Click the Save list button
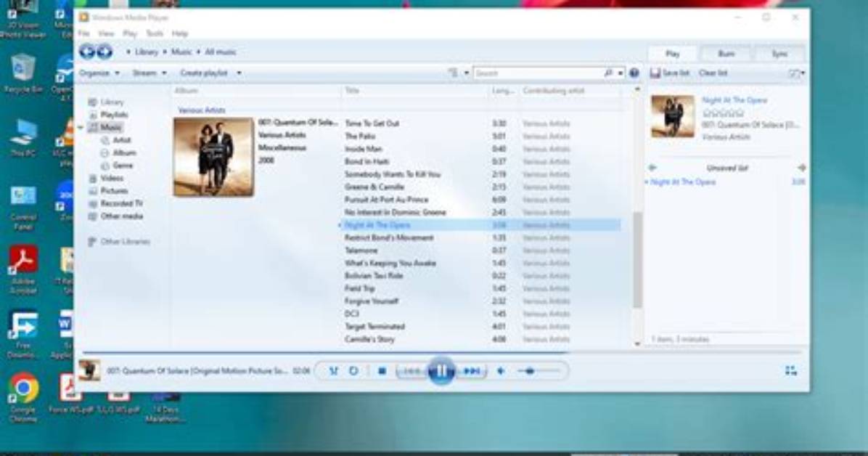 click(x=670, y=73)
